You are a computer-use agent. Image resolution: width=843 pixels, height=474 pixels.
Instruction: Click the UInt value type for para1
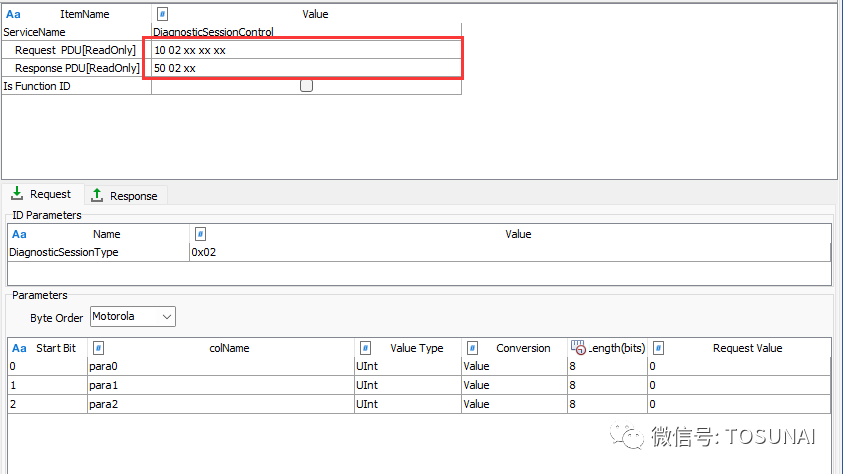coord(408,385)
